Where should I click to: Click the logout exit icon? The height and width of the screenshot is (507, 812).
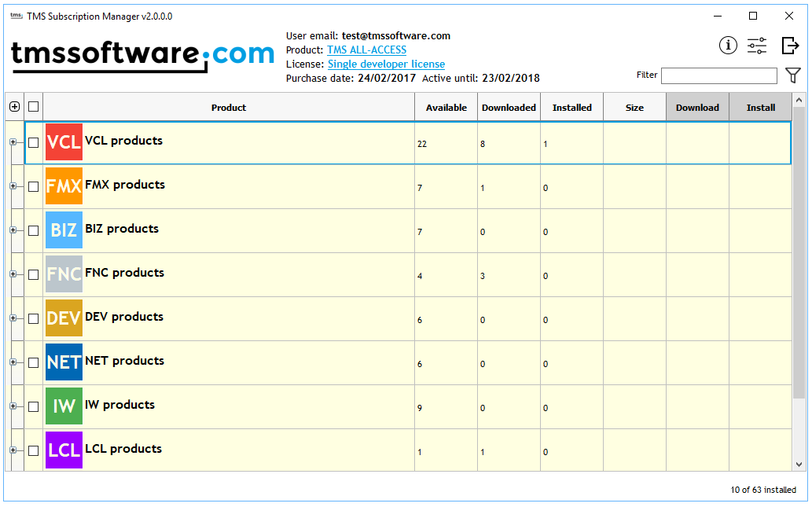click(x=790, y=46)
